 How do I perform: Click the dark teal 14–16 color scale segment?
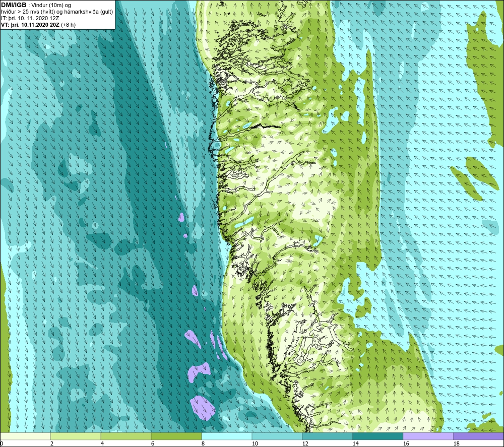[377, 436]
